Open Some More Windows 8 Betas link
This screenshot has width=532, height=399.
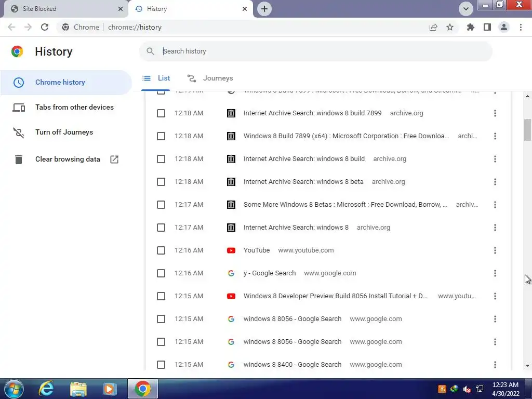pos(345,205)
